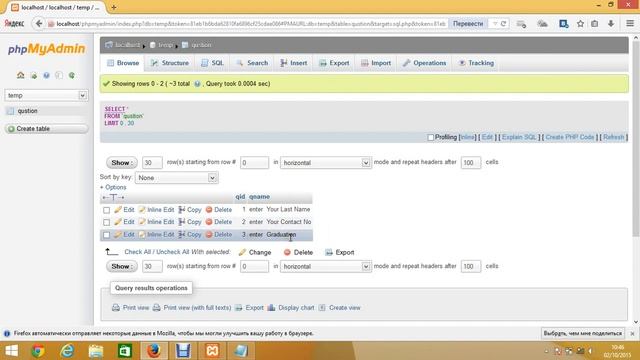The image size is (640, 360).
Task: Open URL bar history dropdown arrow
Action: (495, 24)
